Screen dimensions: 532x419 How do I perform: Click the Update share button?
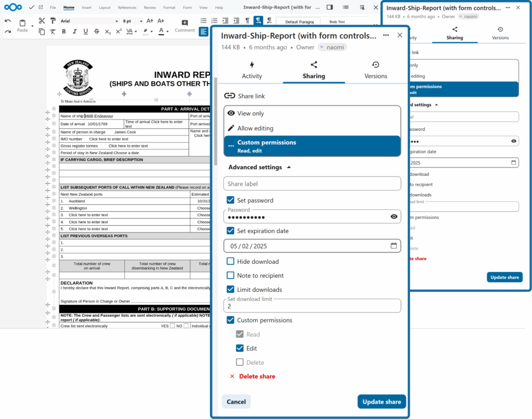[381, 402]
